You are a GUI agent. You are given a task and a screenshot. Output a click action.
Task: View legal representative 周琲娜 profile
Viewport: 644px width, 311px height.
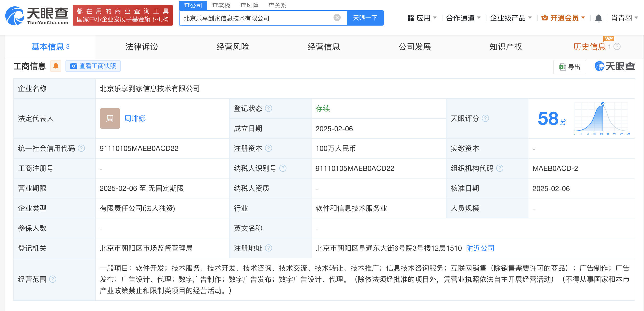click(136, 118)
